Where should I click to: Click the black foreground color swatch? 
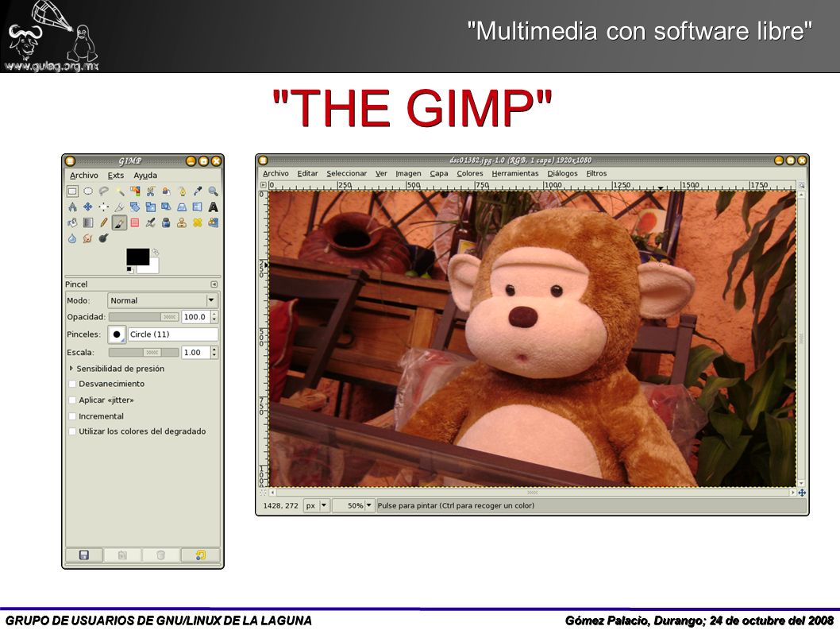click(136, 257)
